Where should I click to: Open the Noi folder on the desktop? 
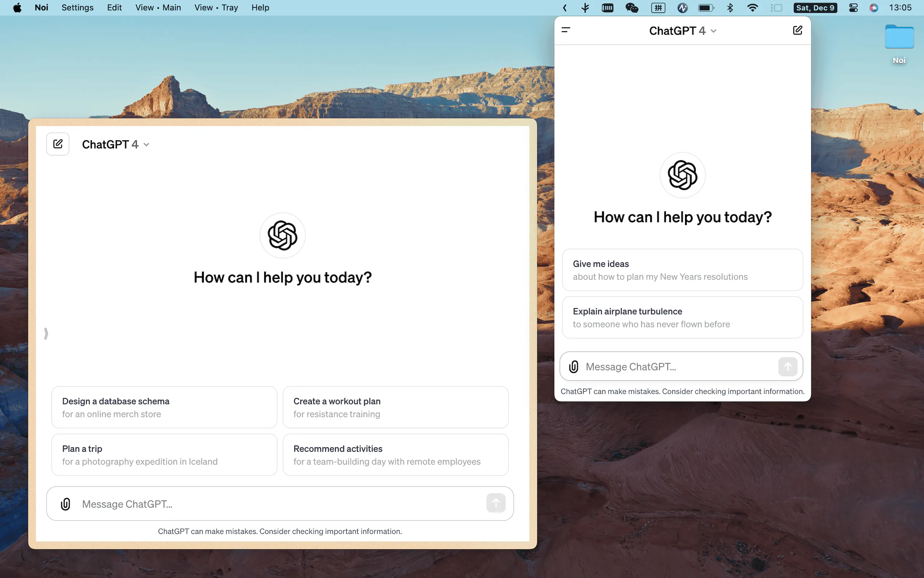point(899,44)
